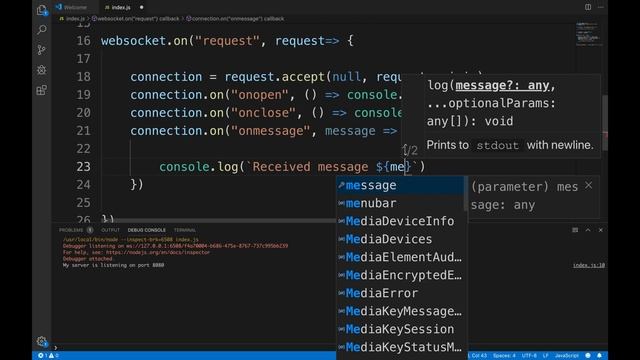640x360 pixels.
Task: Click line number 20 in gutter
Action: 83,113
